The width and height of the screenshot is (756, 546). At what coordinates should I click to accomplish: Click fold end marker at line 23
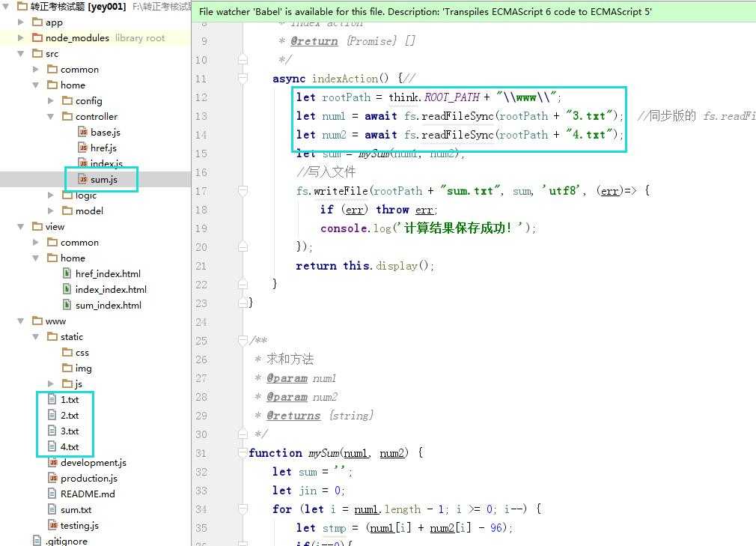click(x=243, y=303)
